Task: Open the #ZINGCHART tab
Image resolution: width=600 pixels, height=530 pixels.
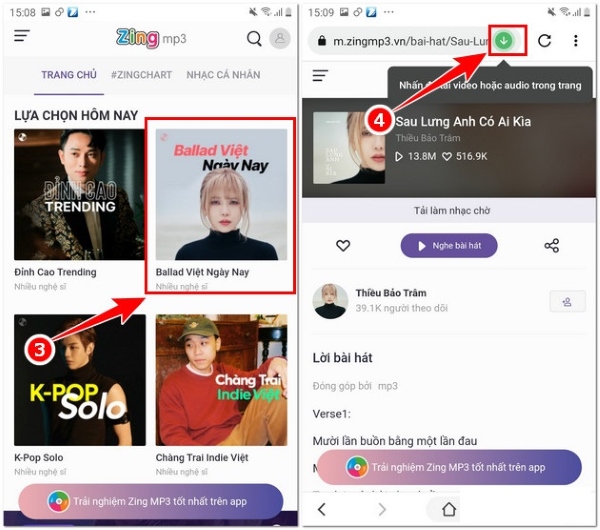Action: (141, 75)
